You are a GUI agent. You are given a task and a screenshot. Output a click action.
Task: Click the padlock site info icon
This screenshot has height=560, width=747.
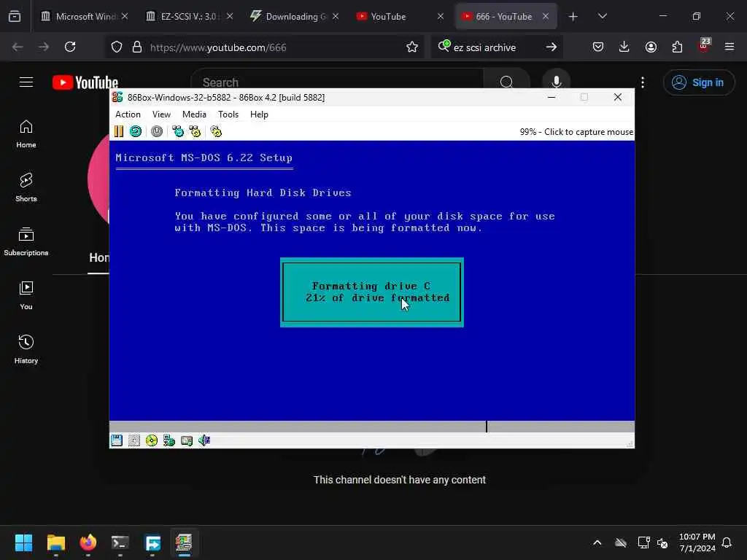point(136,47)
